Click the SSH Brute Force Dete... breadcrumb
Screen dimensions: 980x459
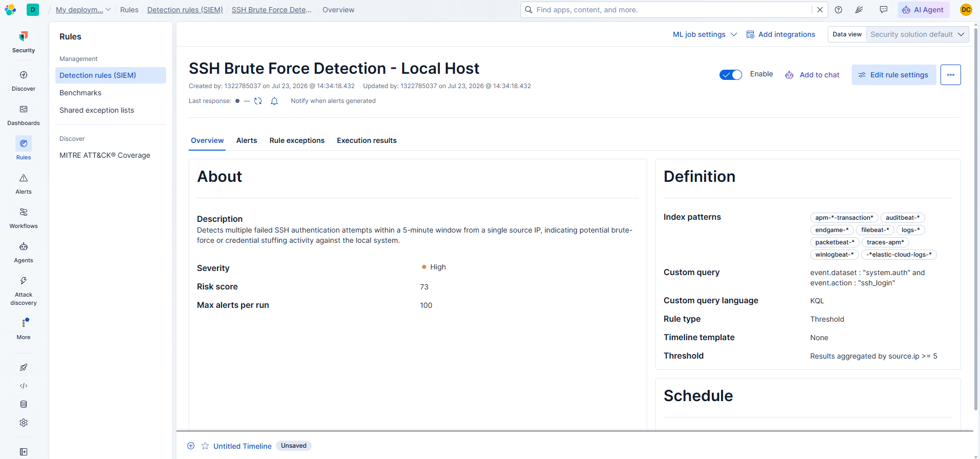pyautogui.click(x=272, y=10)
